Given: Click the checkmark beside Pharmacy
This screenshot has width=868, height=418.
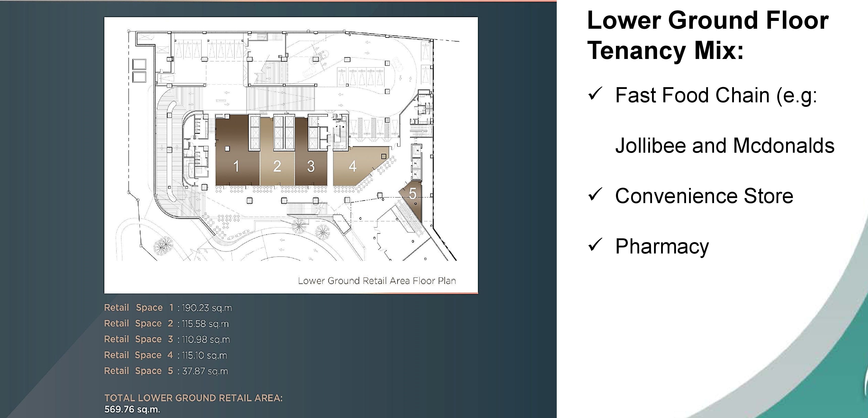Looking at the screenshot, I should 595,245.
